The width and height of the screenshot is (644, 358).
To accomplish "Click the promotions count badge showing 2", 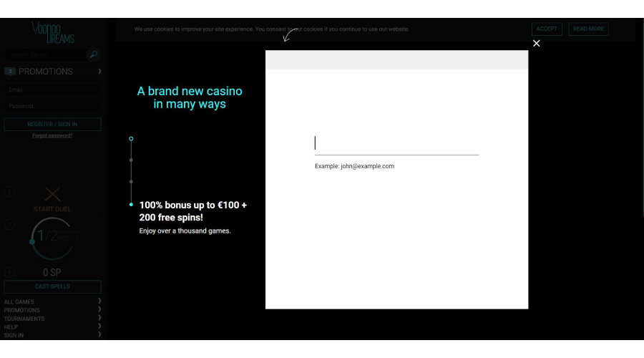I will coord(10,72).
